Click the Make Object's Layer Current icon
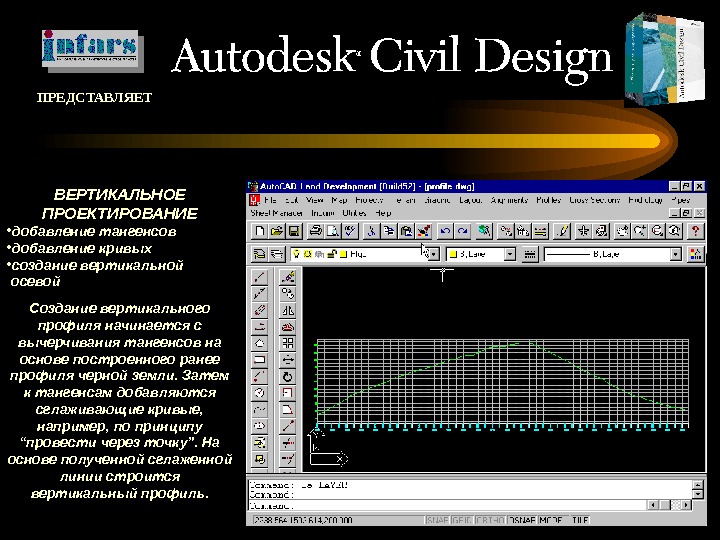The width and height of the screenshot is (720, 540). (x=259, y=254)
